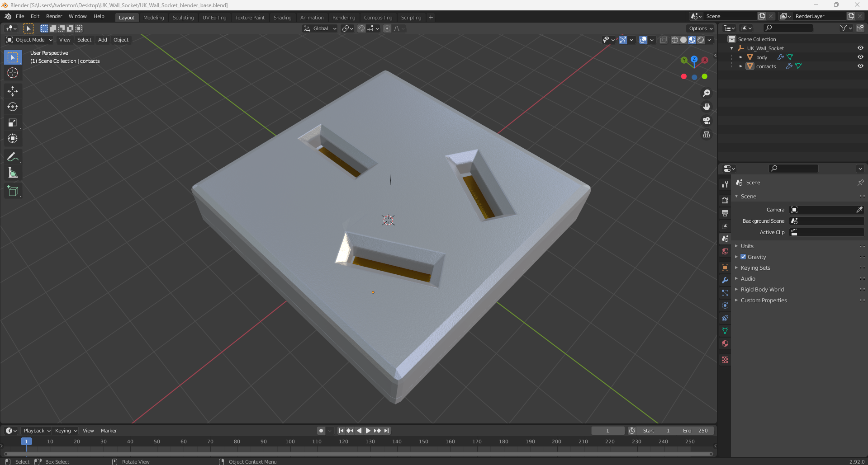Collapse the UK_Wall_Socket collection

732,48
